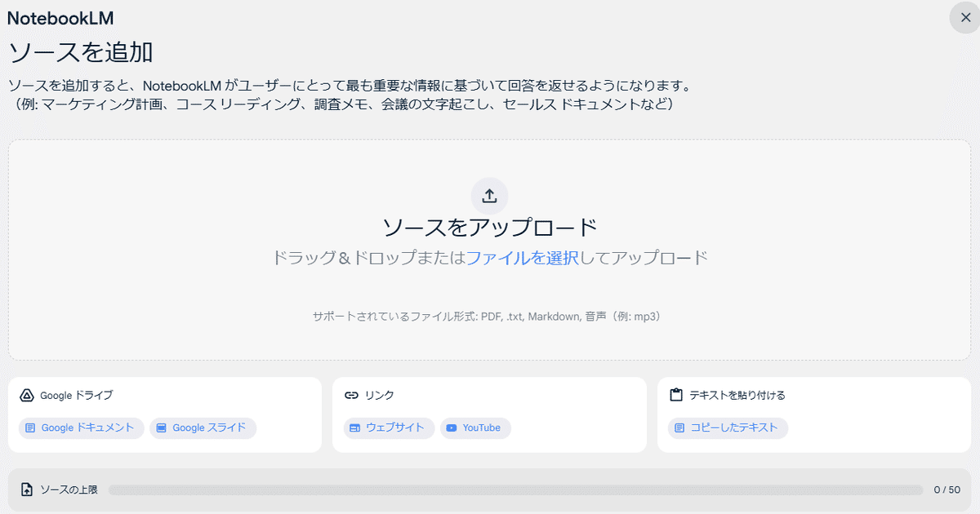This screenshot has height=514, width=980.
Task: Click the YouTube play icon in the YouTube chip
Action: (450, 428)
